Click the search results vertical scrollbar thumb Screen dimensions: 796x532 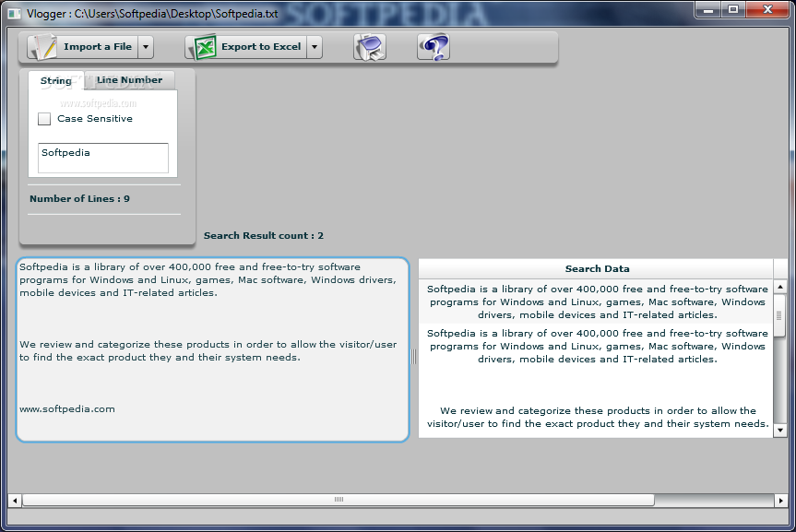click(779, 315)
